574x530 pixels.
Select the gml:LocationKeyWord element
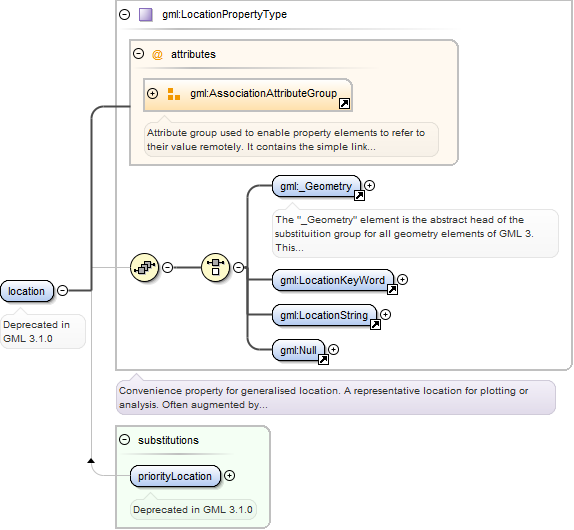coord(333,280)
